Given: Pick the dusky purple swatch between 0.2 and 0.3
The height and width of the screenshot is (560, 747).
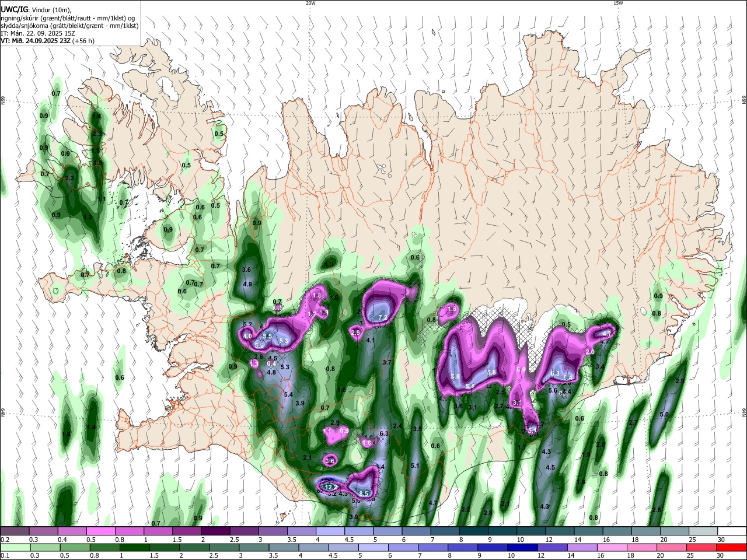Looking at the screenshot, I should 15,531.
